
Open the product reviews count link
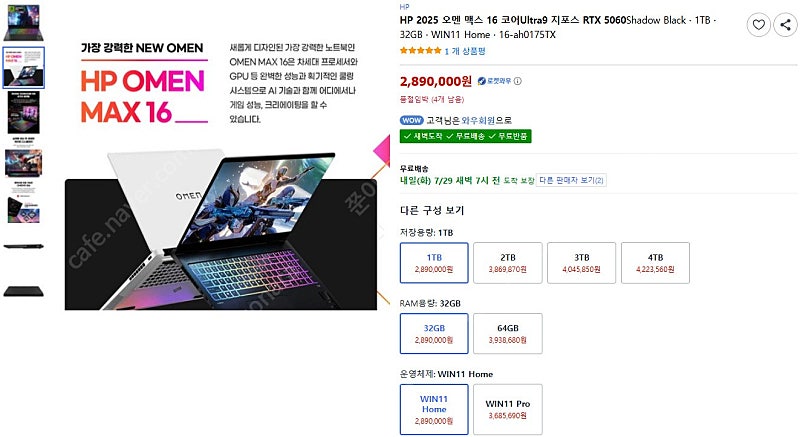pos(465,51)
